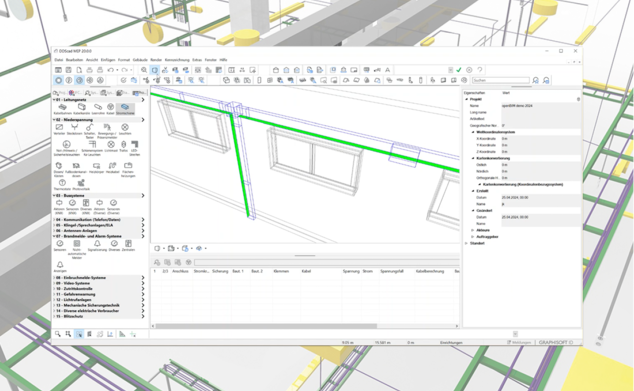The image size is (634, 391).
Task: Pick the Steckdosen symbol
Action: tap(74, 127)
